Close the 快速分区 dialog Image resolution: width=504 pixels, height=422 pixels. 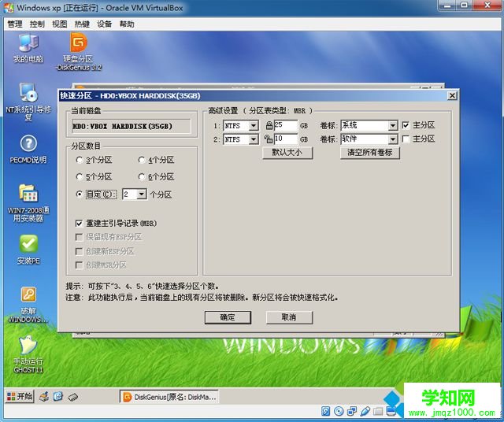452,95
